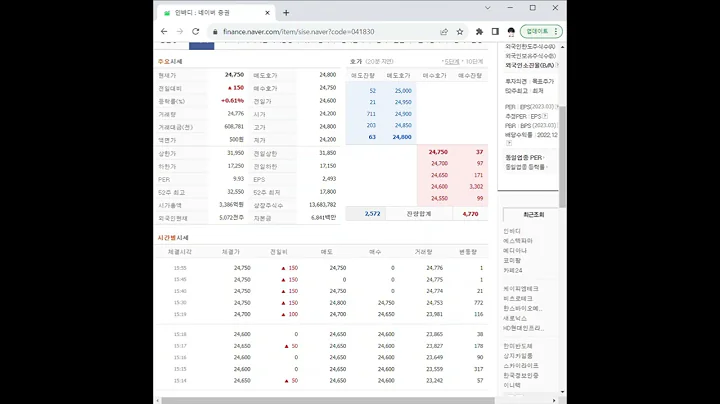
Task: Click the sell price 24,950 cell
Action: (403, 102)
